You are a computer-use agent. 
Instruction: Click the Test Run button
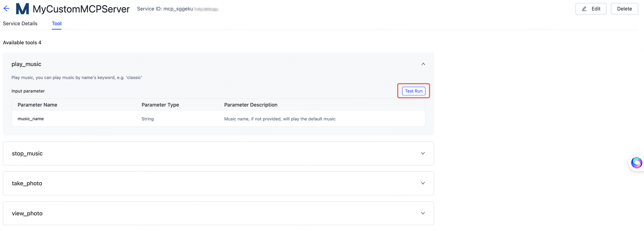(414, 91)
